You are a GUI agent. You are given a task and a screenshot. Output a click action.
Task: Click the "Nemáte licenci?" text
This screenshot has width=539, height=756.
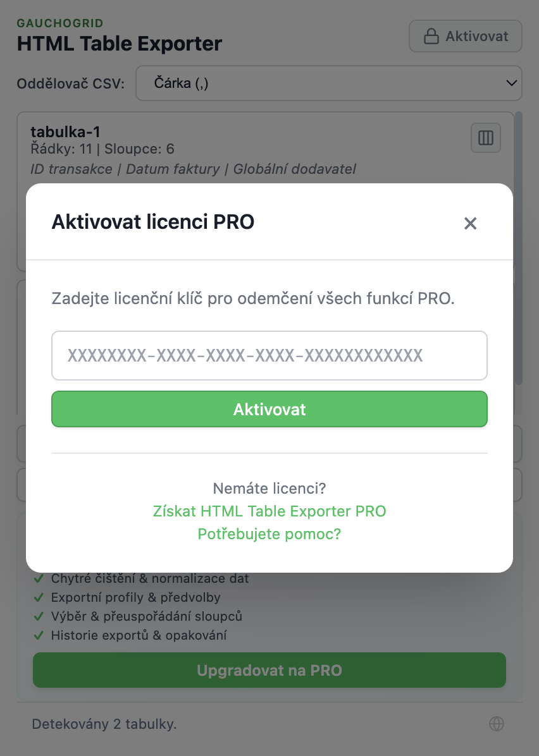click(269, 488)
